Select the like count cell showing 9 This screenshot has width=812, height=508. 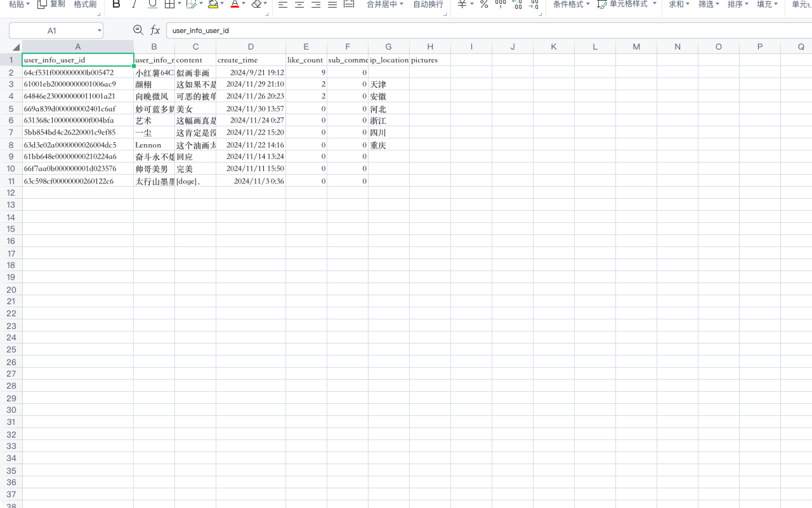coord(306,72)
